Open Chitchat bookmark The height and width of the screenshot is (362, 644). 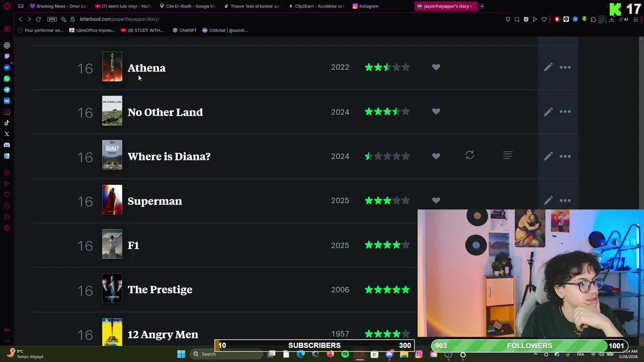(225, 30)
